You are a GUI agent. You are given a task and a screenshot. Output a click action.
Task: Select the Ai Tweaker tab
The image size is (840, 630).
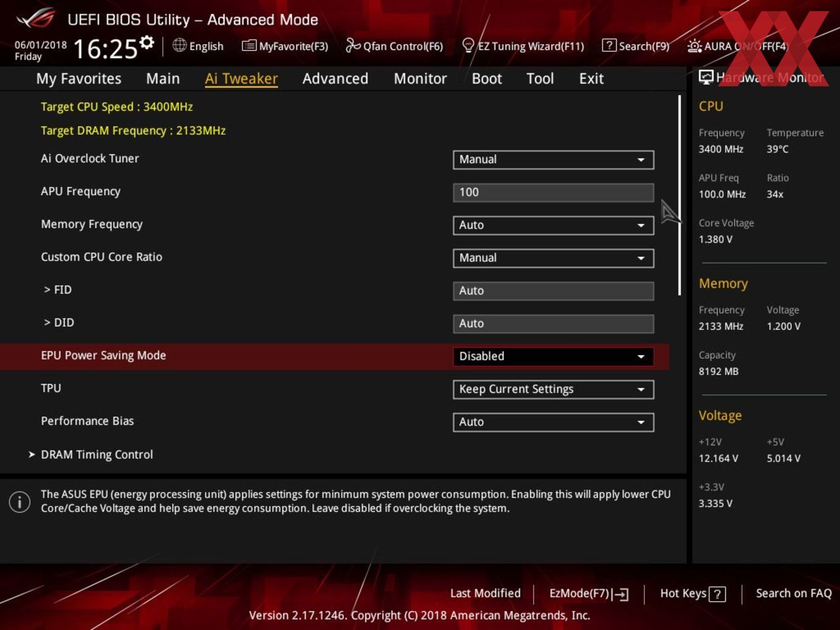tap(241, 78)
